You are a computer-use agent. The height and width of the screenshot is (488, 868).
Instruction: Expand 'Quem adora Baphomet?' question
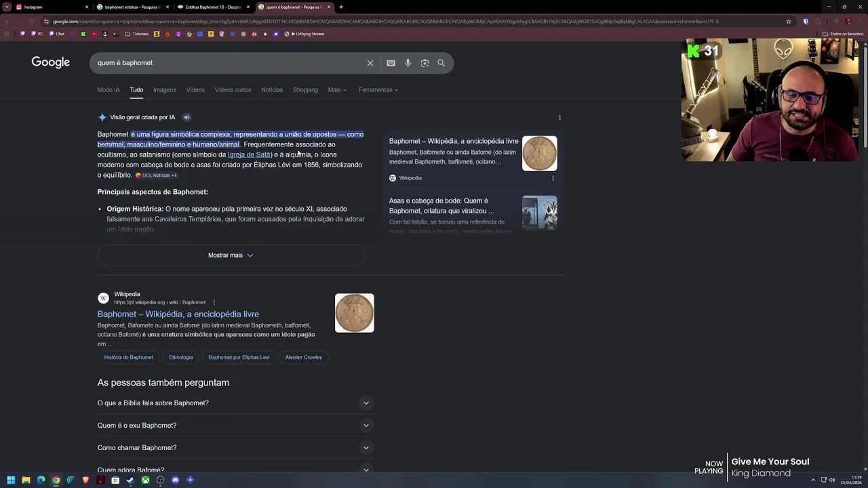(235, 469)
